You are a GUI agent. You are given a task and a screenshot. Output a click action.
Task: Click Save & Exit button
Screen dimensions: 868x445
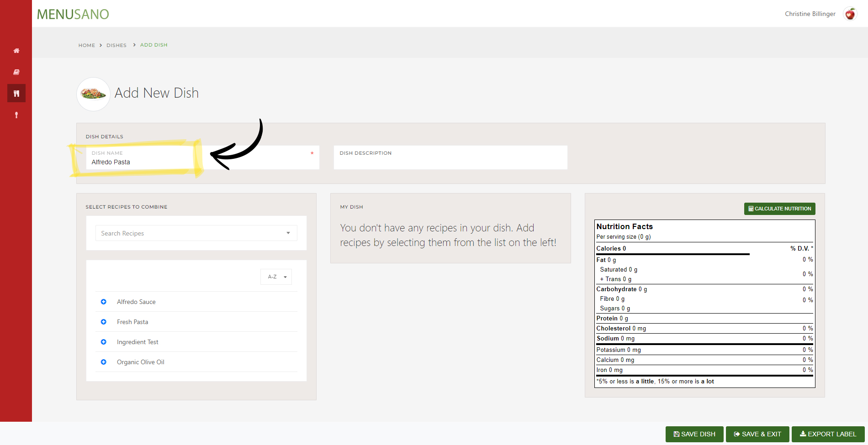click(758, 434)
